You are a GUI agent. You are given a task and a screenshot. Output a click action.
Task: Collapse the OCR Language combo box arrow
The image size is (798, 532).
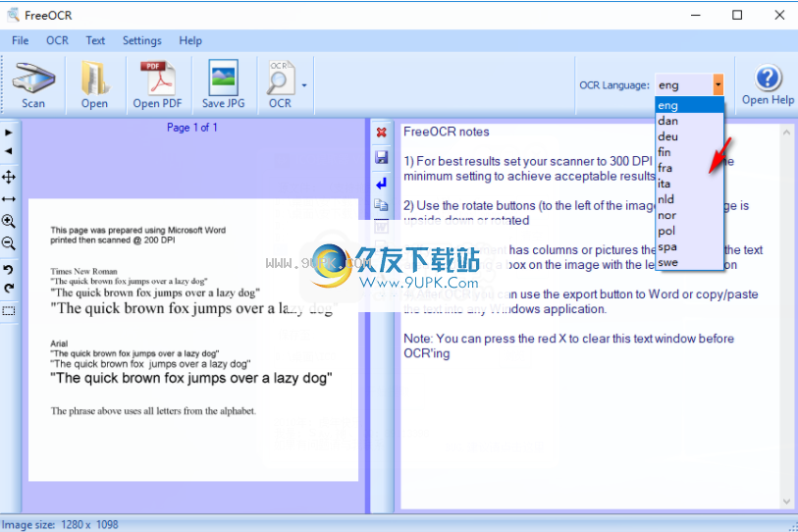(x=718, y=85)
